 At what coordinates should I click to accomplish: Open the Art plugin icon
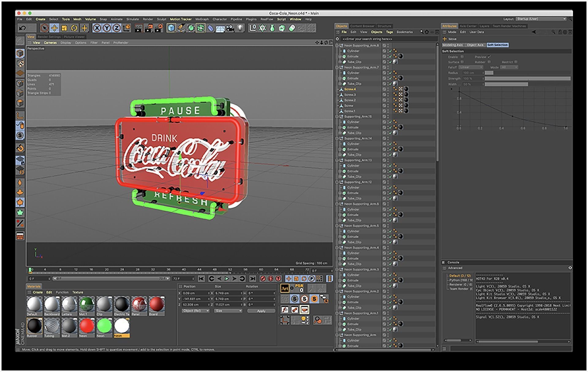click(285, 288)
